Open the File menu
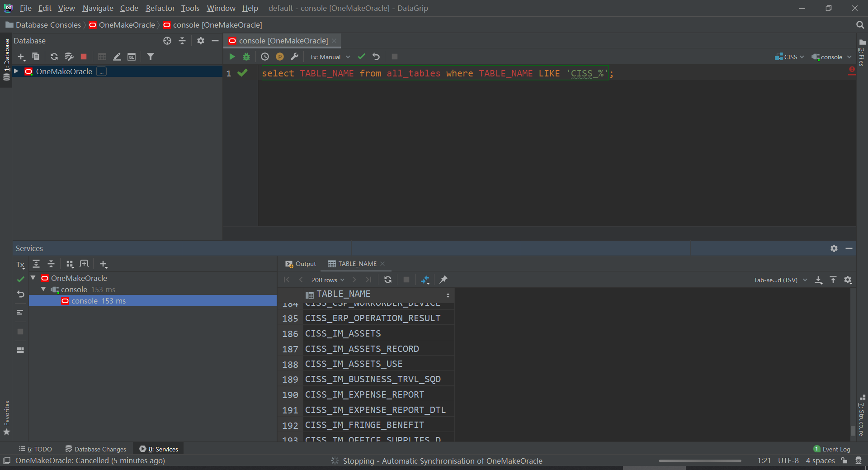 [25, 8]
